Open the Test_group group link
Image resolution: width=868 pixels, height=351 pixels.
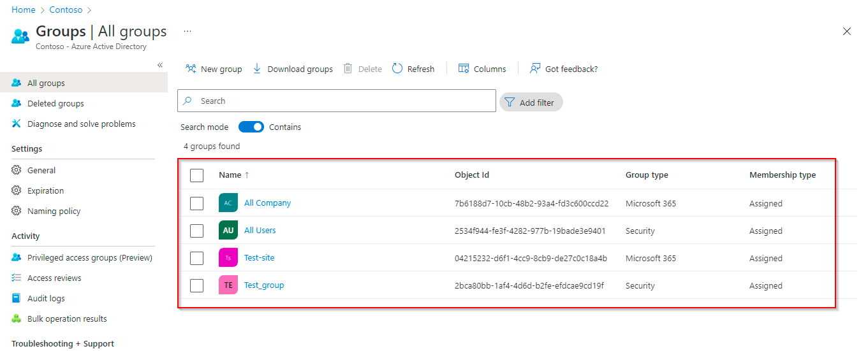[x=264, y=285]
